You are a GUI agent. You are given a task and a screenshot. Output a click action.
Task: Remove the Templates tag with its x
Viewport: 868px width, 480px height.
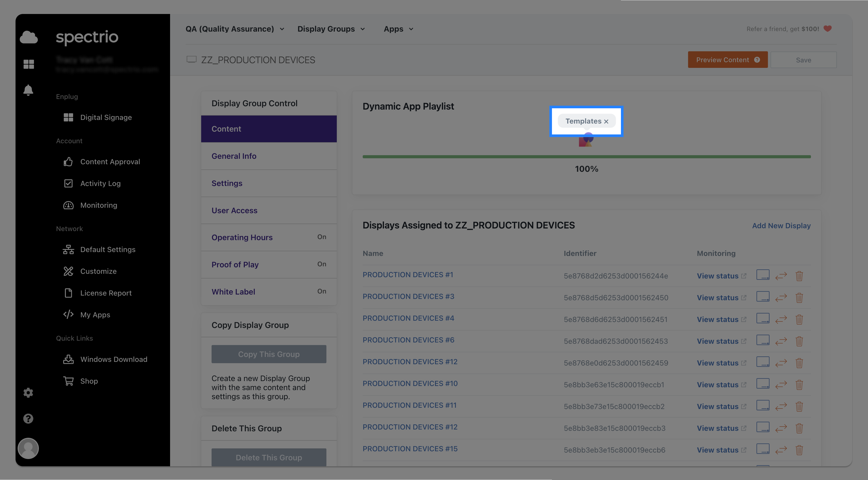[x=606, y=121]
